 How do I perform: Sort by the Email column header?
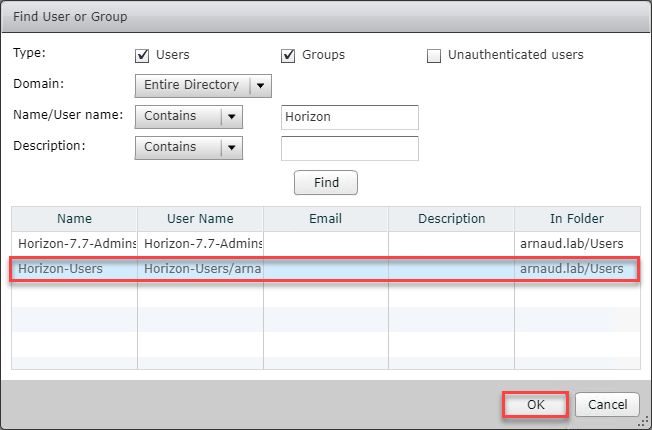pyautogui.click(x=326, y=219)
